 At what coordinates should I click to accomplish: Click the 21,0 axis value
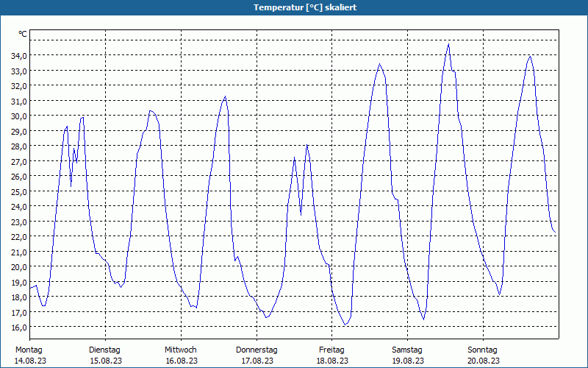click(19, 252)
